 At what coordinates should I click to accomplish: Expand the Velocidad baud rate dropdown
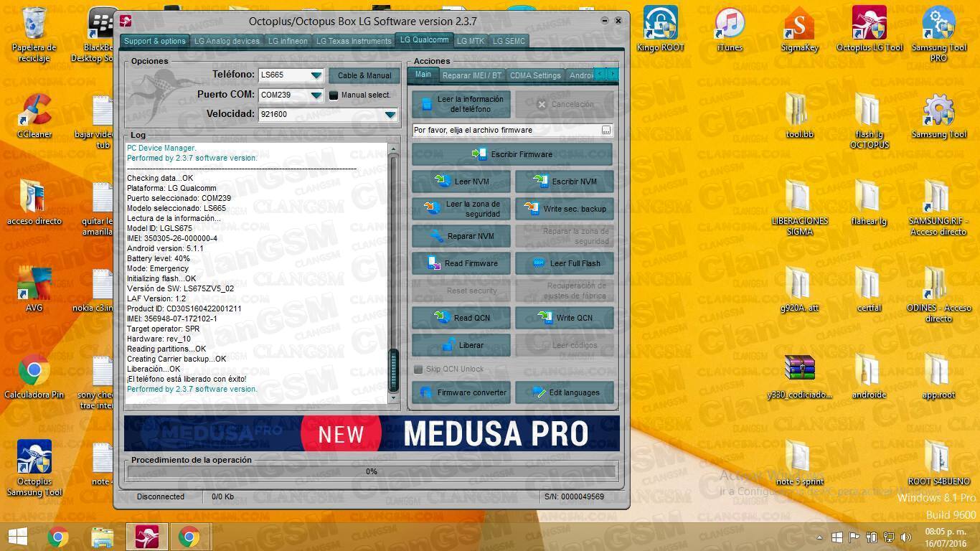click(390, 115)
